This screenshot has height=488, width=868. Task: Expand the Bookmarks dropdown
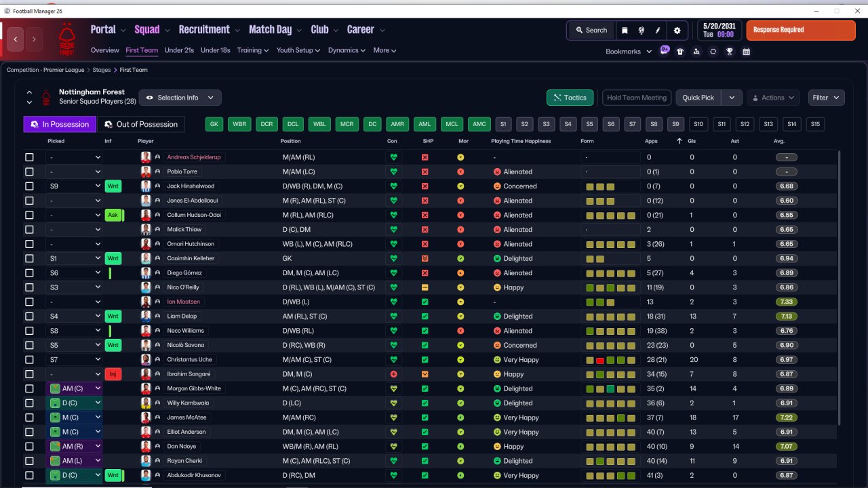tap(629, 52)
